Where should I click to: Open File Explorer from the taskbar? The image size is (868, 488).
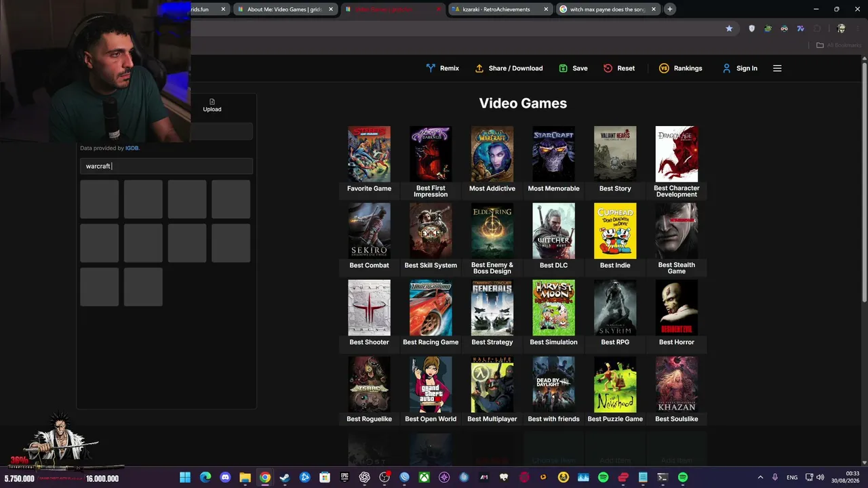pyautogui.click(x=245, y=477)
